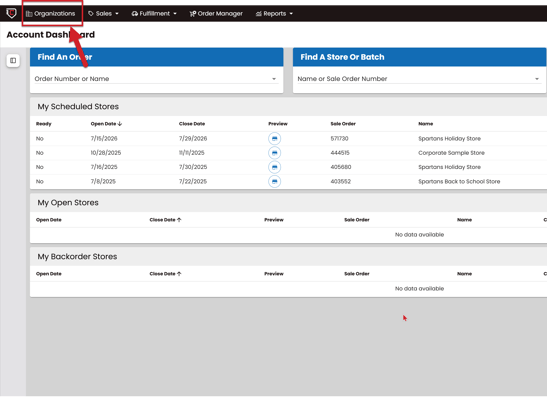Screen dimensions: 547x399
Task: Sort Scheduled Stores by Sale Order column
Action: [343, 124]
